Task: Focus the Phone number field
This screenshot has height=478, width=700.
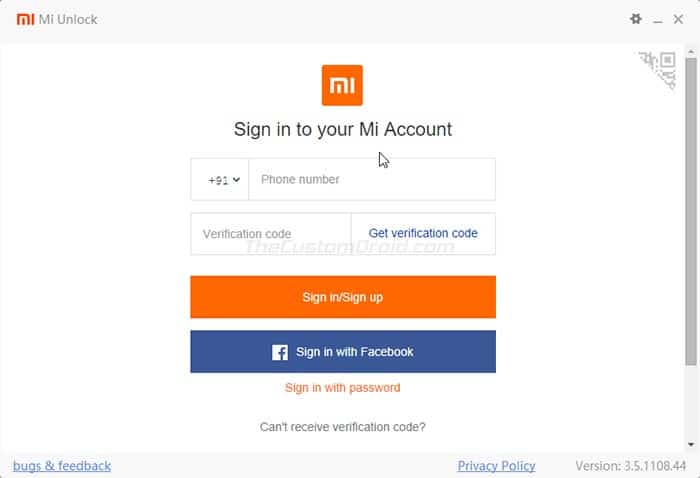Action: tap(372, 179)
